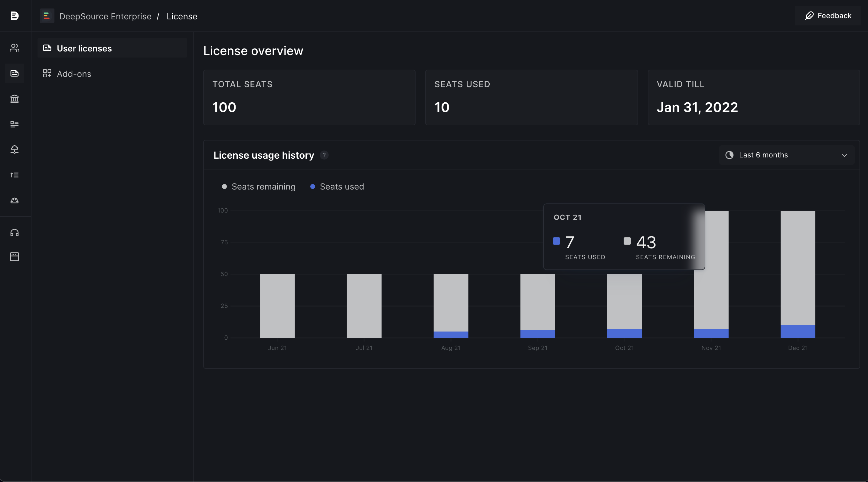Click the Feedback button
The height and width of the screenshot is (482, 868).
pos(827,15)
